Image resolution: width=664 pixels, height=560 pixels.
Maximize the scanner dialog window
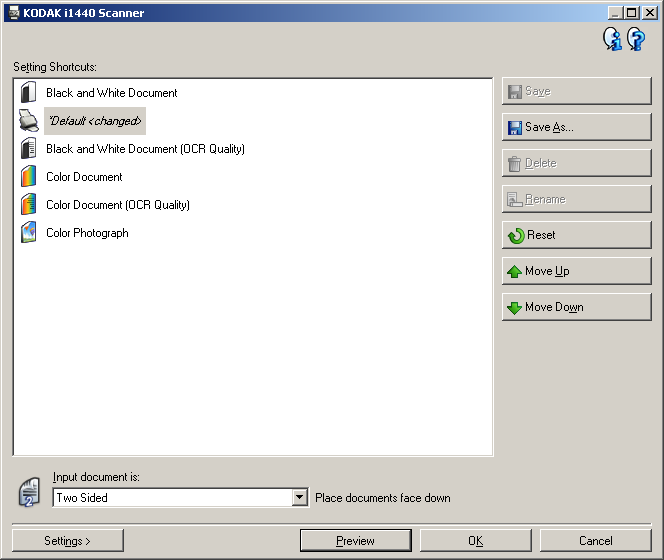click(632, 13)
